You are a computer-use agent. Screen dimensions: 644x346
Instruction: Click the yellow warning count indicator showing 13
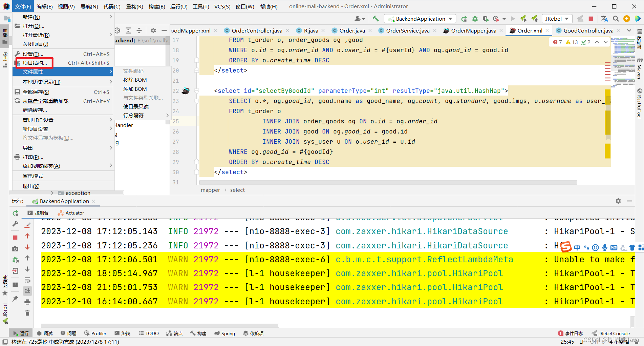572,42
